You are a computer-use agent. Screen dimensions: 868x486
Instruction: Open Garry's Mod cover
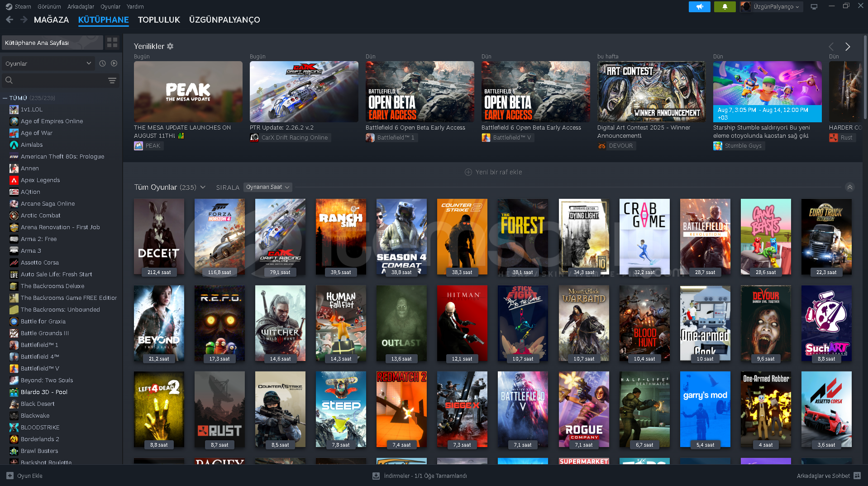(x=705, y=409)
